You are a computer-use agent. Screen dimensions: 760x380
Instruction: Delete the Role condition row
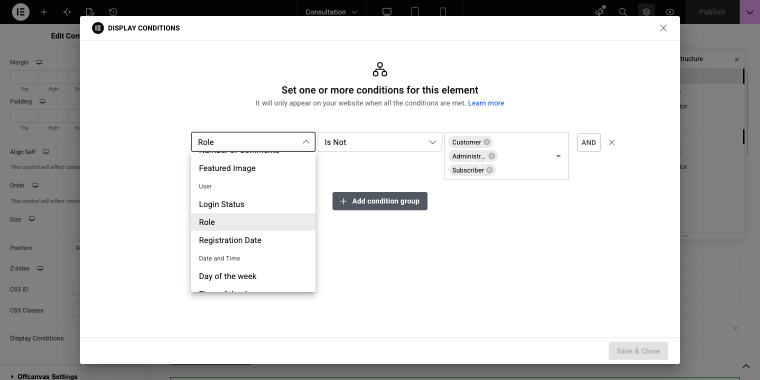point(612,142)
